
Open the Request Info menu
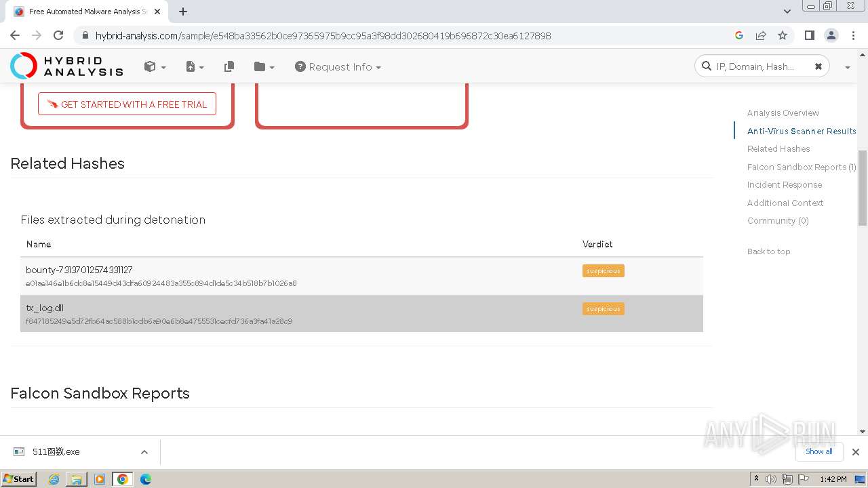(338, 66)
